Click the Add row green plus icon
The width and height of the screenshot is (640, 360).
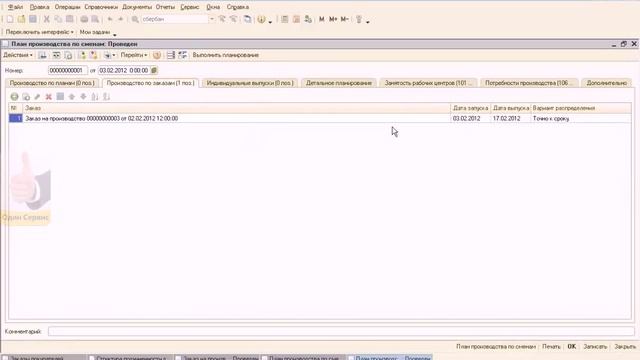pyautogui.click(x=14, y=97)
